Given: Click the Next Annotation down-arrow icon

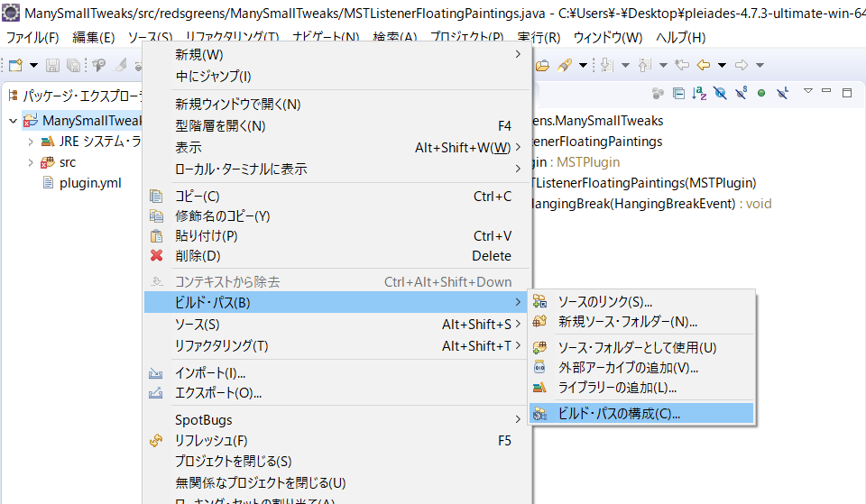Looking at the screenshot, I should [x=607, y=65].
